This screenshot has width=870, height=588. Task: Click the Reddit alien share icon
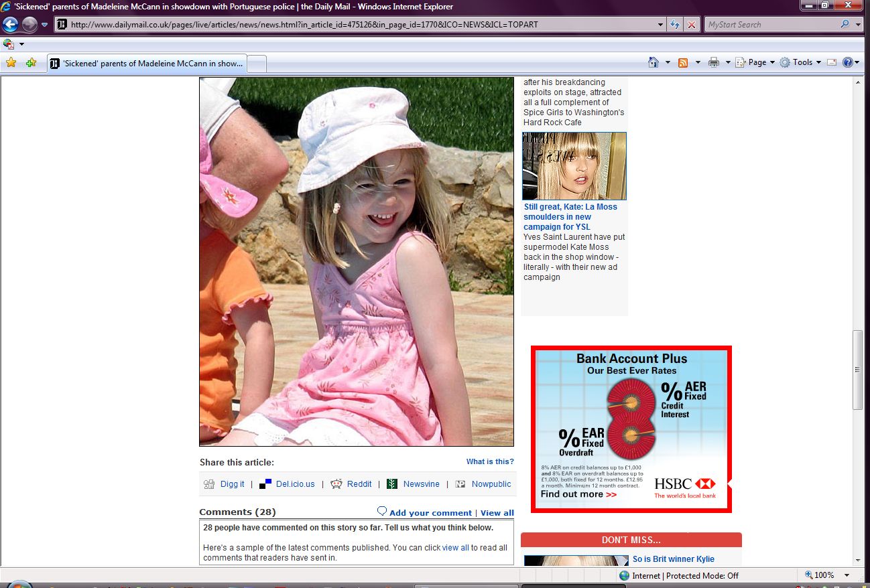pos(336,484)
